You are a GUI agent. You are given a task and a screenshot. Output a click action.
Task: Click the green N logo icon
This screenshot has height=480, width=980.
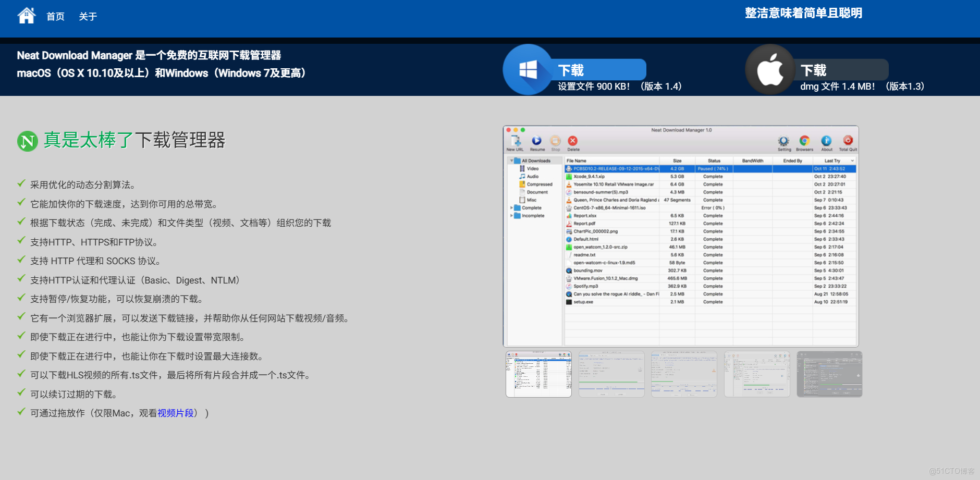tap(28, 141)
